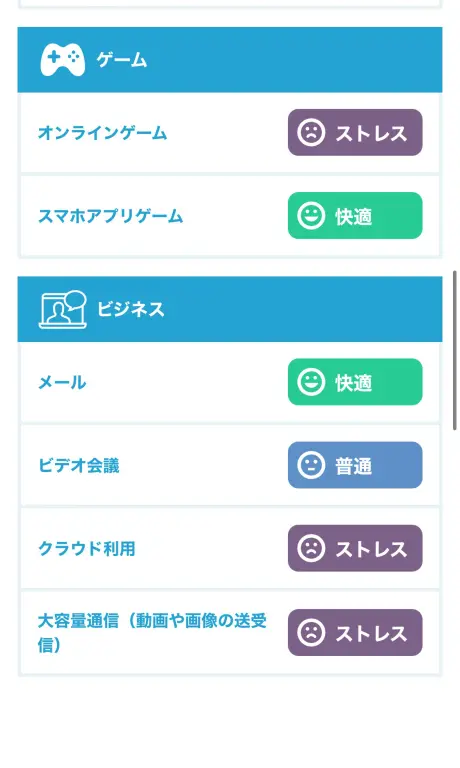Click the game controller icon
The height and width of the screenshot is (768, 460).
(x=62, y=60)
